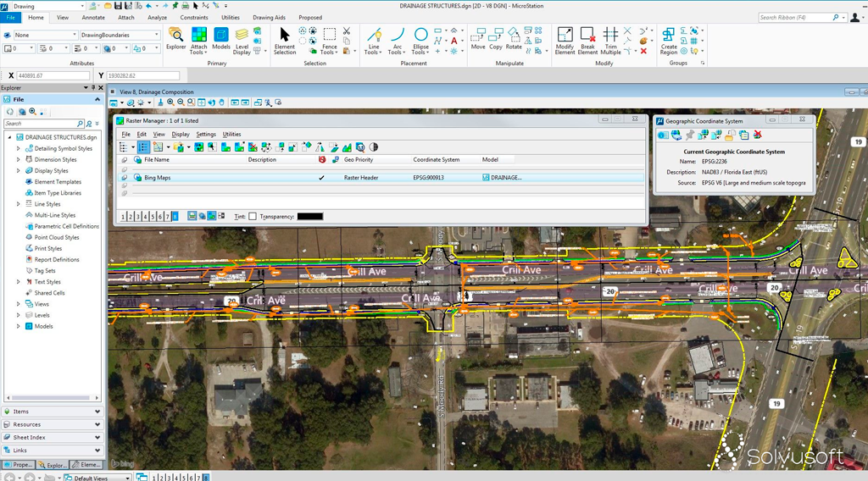Image resolution: width=868 pixels, height=481 pixels.
Task: Expand the Models tree node
Action: point(19,326)
